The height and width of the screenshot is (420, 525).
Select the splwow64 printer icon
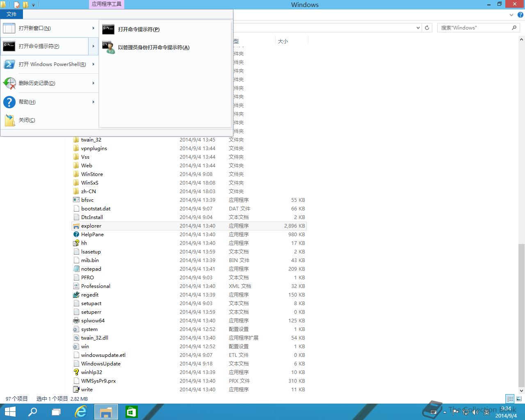(76, 321)
